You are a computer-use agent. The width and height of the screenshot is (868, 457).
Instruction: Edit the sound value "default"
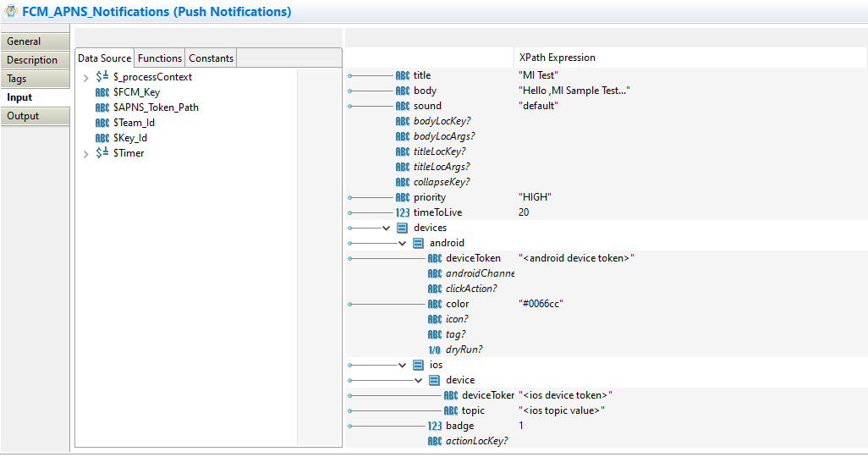(539, 106)
